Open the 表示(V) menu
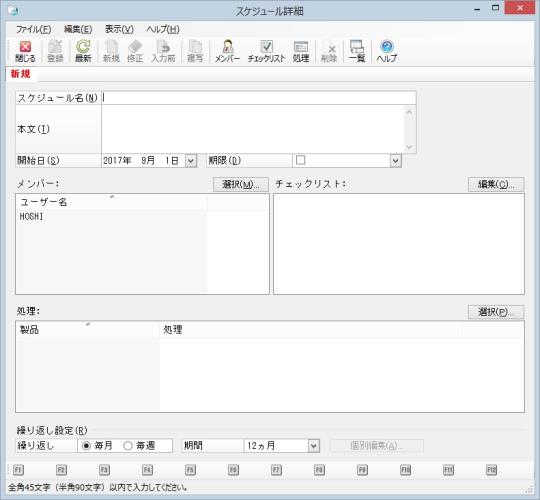Viewport: 540px width, 500px height. [119, 30]
